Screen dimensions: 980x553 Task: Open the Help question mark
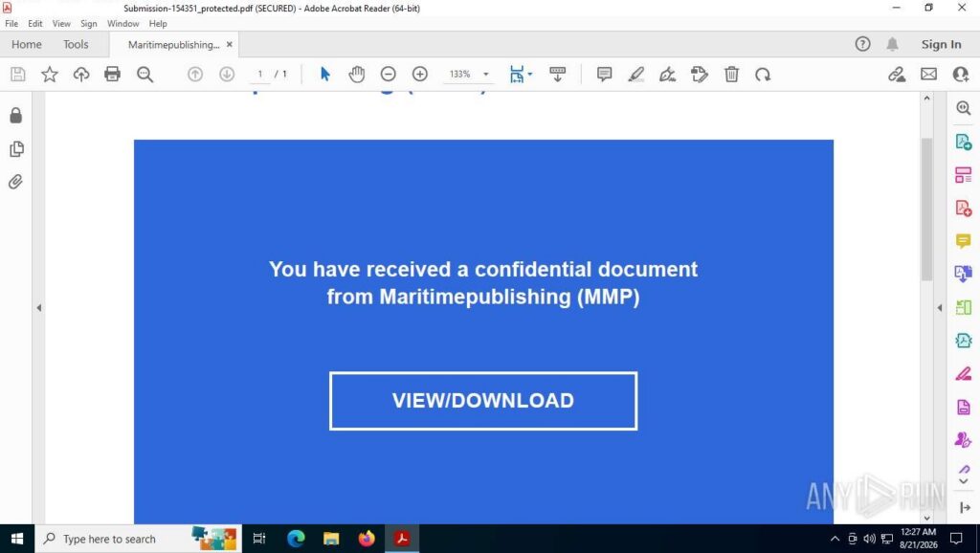(862, 44)
